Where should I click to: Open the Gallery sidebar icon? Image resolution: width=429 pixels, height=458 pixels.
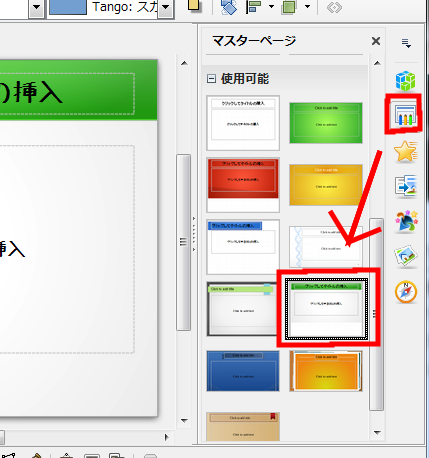[x=406, y=256]
